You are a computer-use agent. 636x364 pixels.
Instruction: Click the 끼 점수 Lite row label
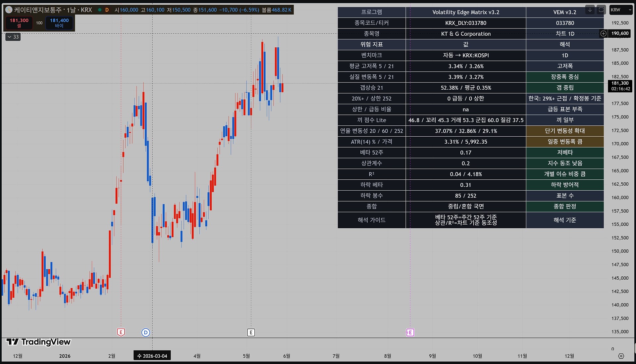click(x=372, y=120)
